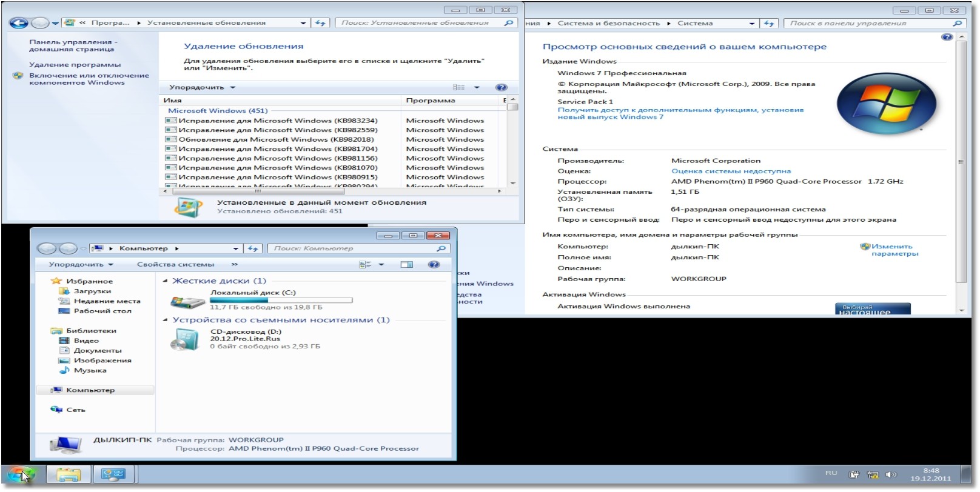Click Свойства системы toolbar button
980x492 pixels.
[x=175, y=264]
